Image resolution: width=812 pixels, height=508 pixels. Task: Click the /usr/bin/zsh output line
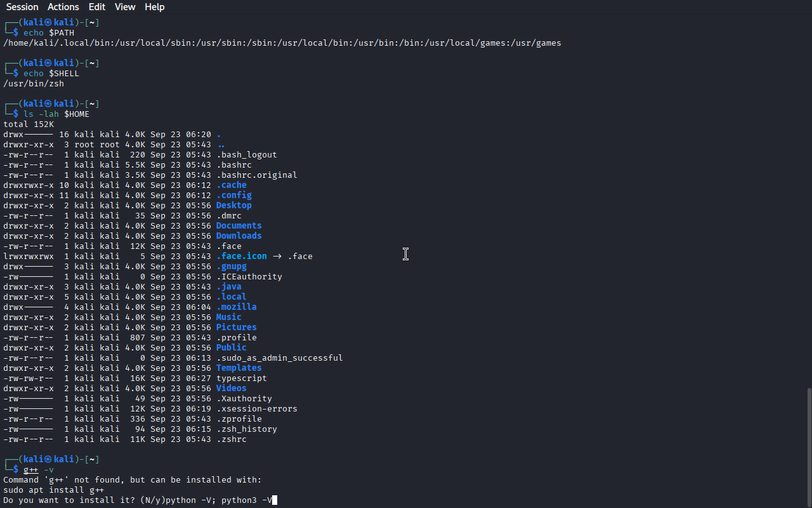pyautogui.click(x=34, y=84)
